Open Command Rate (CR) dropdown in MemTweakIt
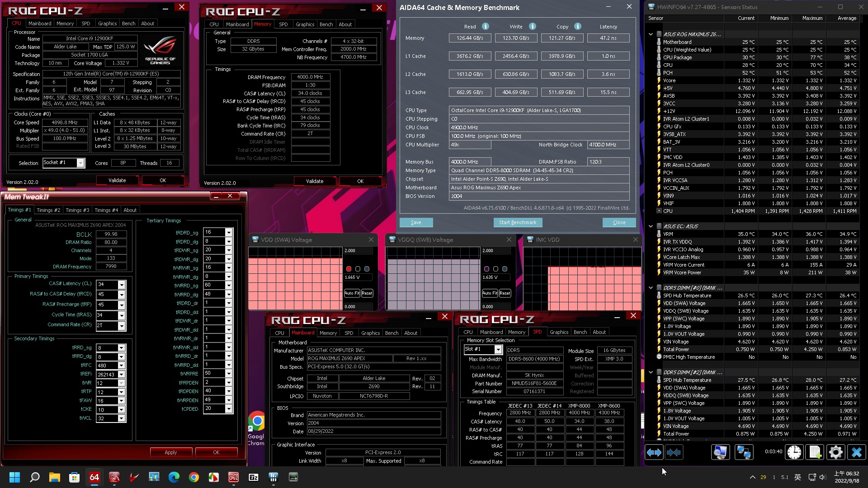 (x=121, y=326)
